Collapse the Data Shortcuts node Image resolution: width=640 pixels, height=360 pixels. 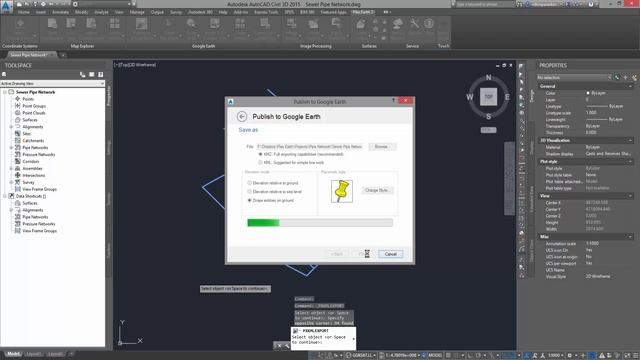[x=5, y=196]
